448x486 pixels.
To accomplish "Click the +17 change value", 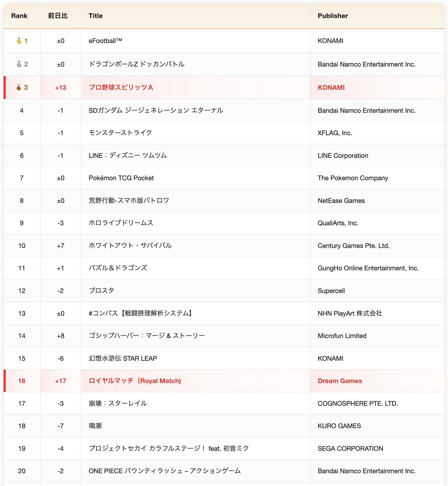I will point(61,381).
